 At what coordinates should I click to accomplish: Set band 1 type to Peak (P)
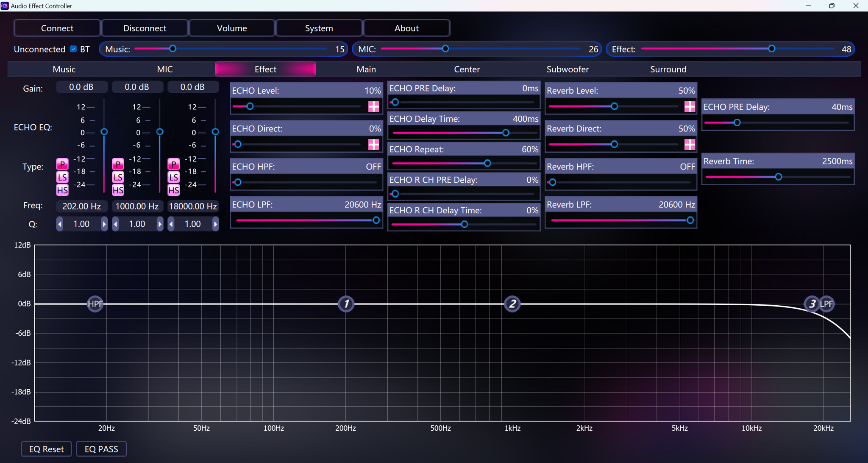coord(62,164)
